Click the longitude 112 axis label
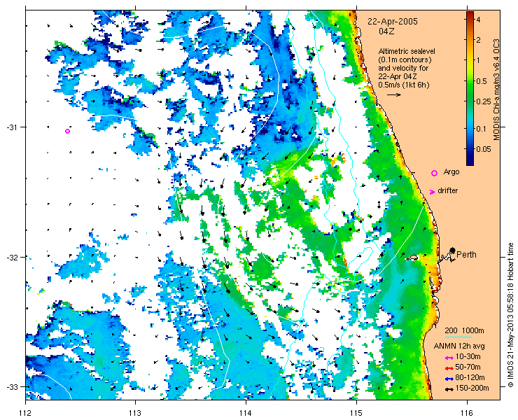The height and width of the screenshot is (420, 518). coord(25,413)
